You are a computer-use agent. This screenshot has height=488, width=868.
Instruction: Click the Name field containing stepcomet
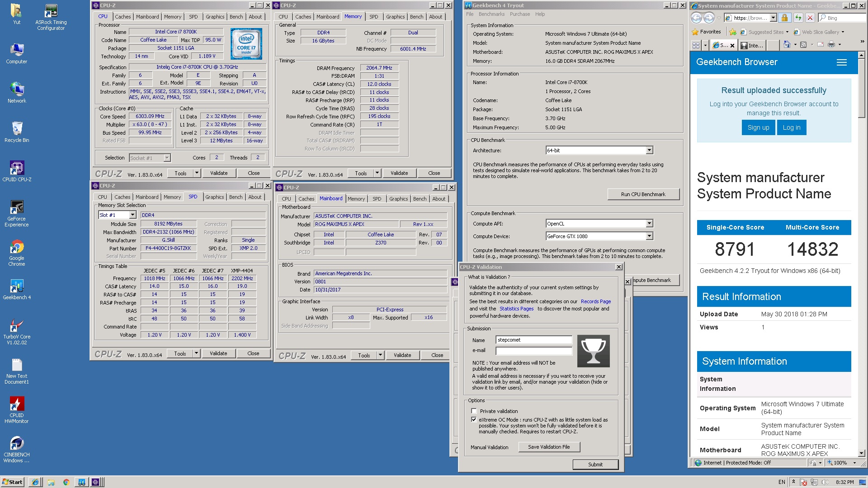(534, 340)
